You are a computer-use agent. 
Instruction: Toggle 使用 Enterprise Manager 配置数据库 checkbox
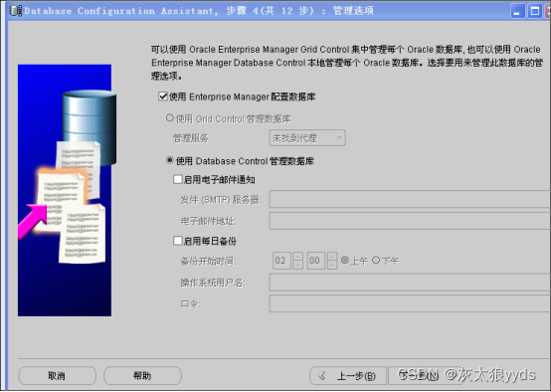point(163,96)
